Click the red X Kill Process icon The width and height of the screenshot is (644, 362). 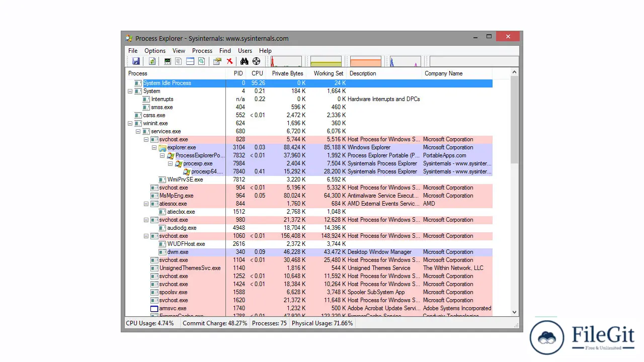(x=229, y=61)
